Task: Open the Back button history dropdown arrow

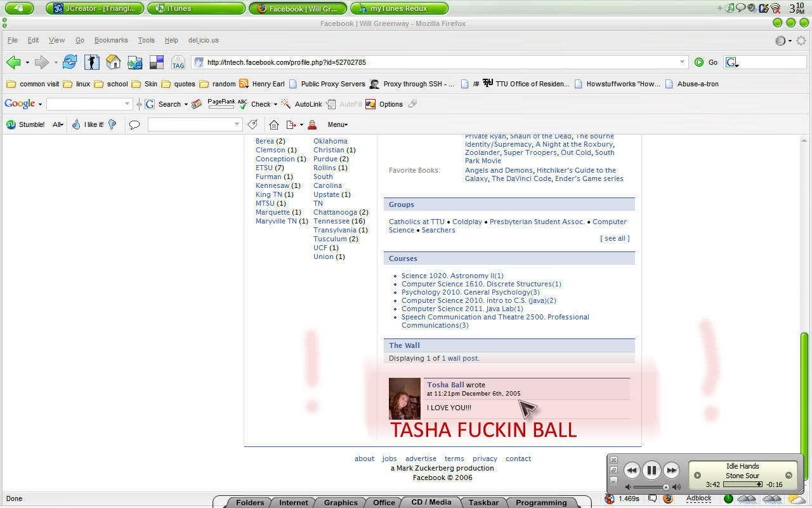Action: [27, 63]
